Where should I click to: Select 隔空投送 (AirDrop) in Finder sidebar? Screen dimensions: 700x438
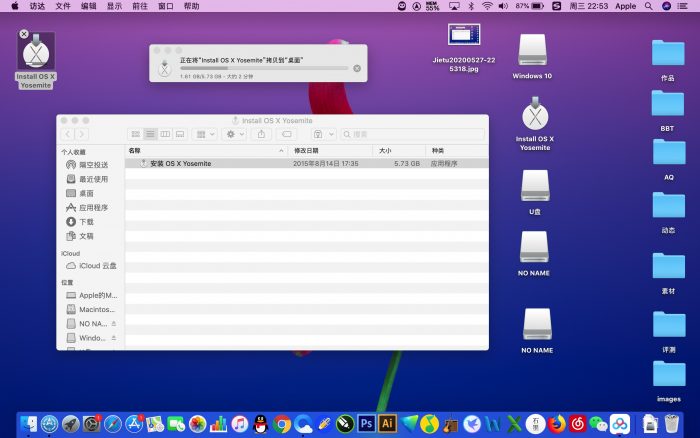coord(93,164)
